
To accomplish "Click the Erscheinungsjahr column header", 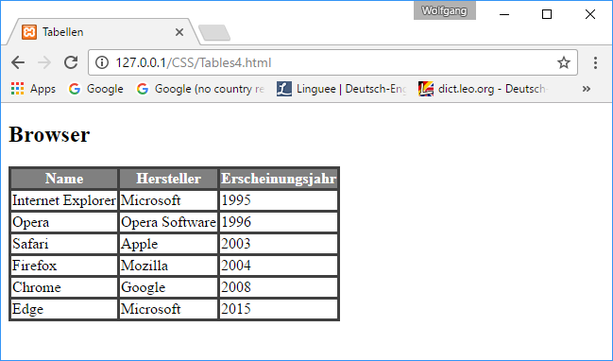I will click(278, 179).
